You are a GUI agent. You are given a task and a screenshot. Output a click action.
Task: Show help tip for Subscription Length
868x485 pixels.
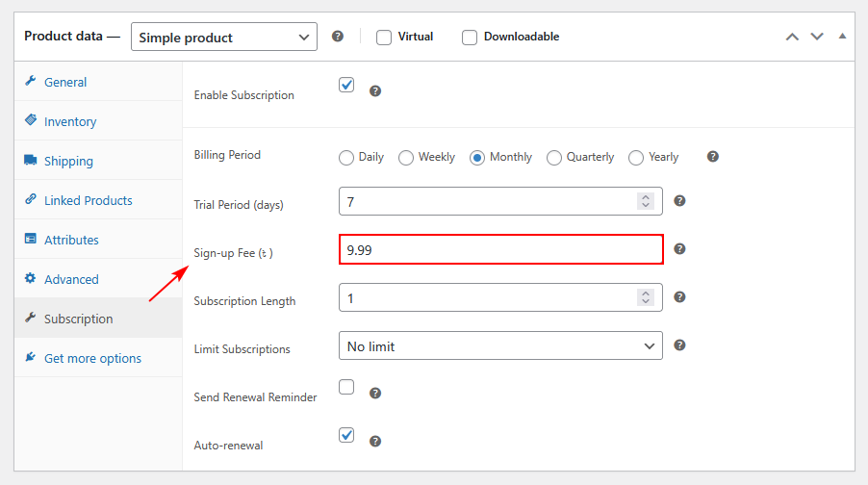pyautogui.click(x=679, y=297)
